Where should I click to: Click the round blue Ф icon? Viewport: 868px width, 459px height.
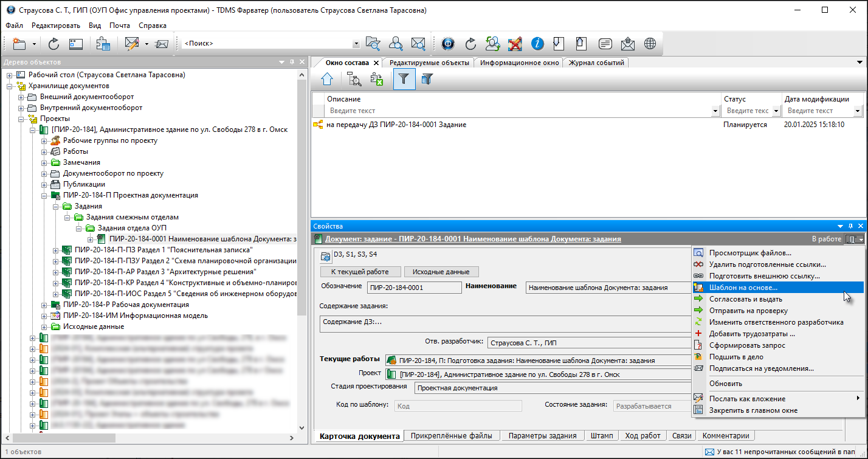pyautogui.click(x=448, y=44)
